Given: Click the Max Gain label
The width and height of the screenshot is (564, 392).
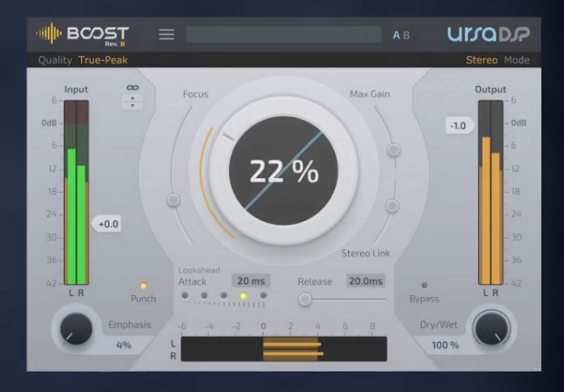Looking at the screenshot, I should click(370, 94).
